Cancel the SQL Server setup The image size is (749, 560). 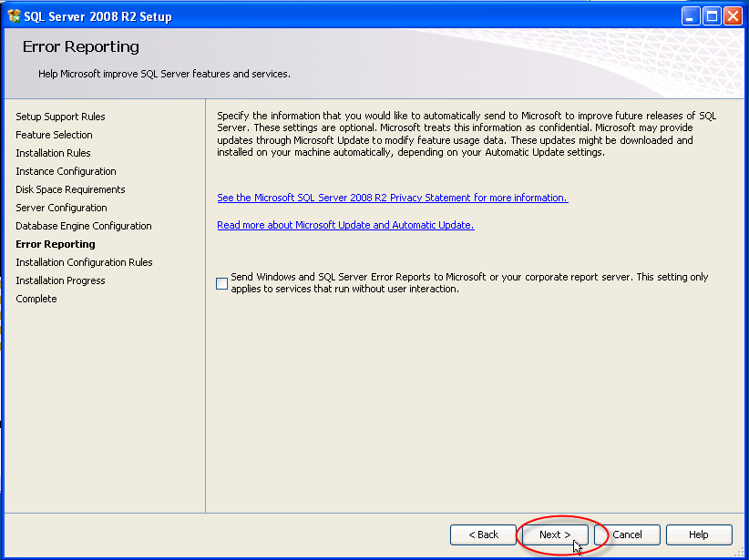[x=627, y=535]
